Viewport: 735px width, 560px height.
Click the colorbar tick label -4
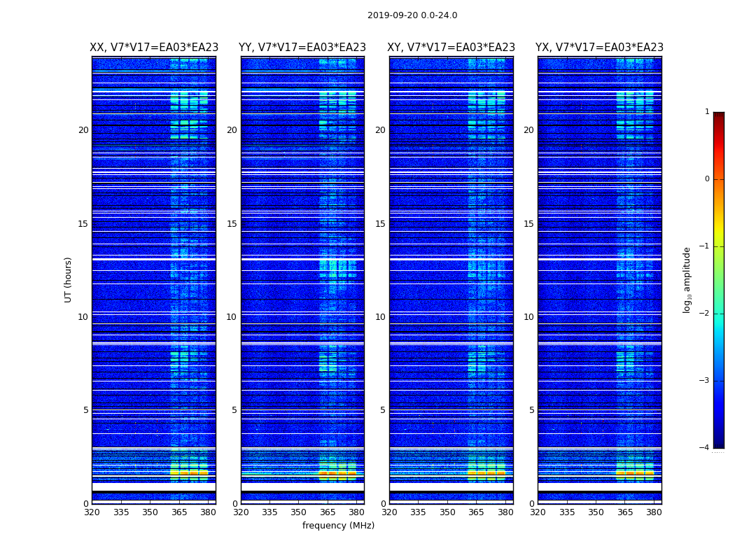(706, 448)
